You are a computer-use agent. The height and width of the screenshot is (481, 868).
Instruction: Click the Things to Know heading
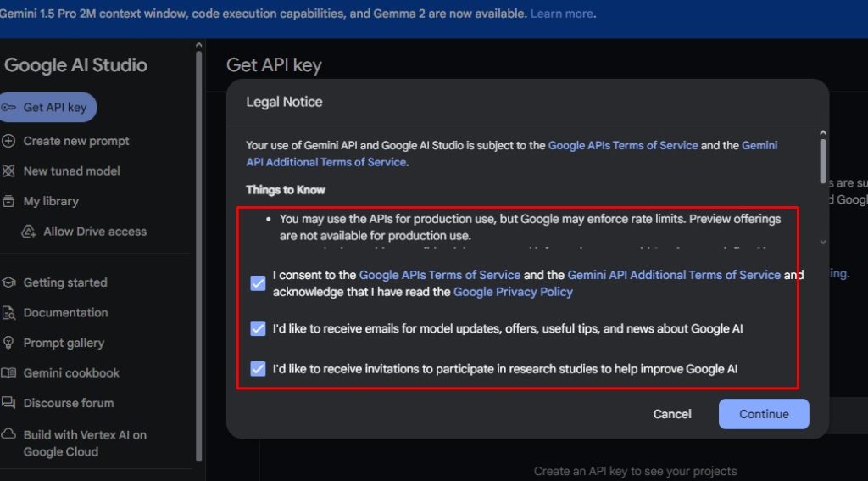click(x=286, y=189)
